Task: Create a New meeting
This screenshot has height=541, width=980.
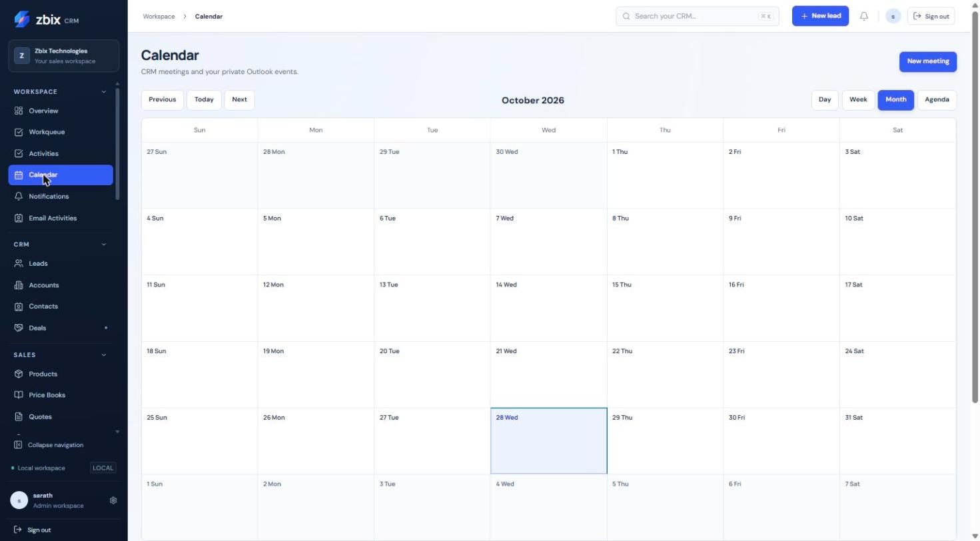Action: pos(928,61)
